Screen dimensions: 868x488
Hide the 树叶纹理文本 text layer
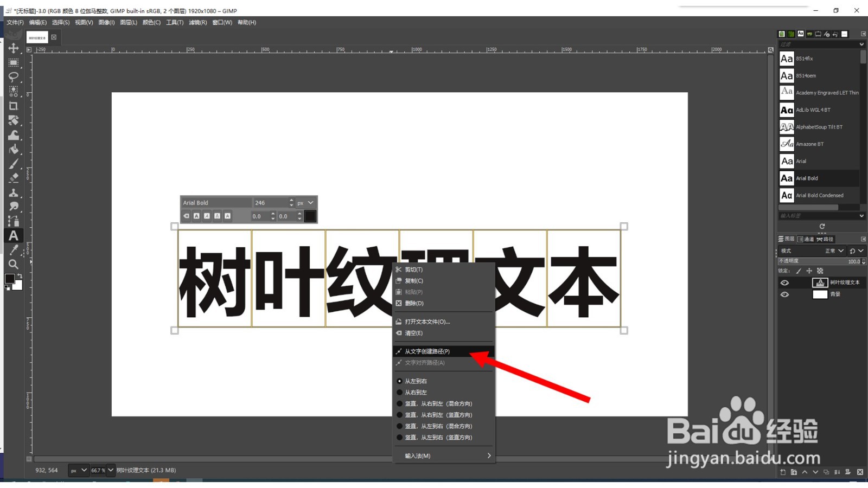point(785,282)
